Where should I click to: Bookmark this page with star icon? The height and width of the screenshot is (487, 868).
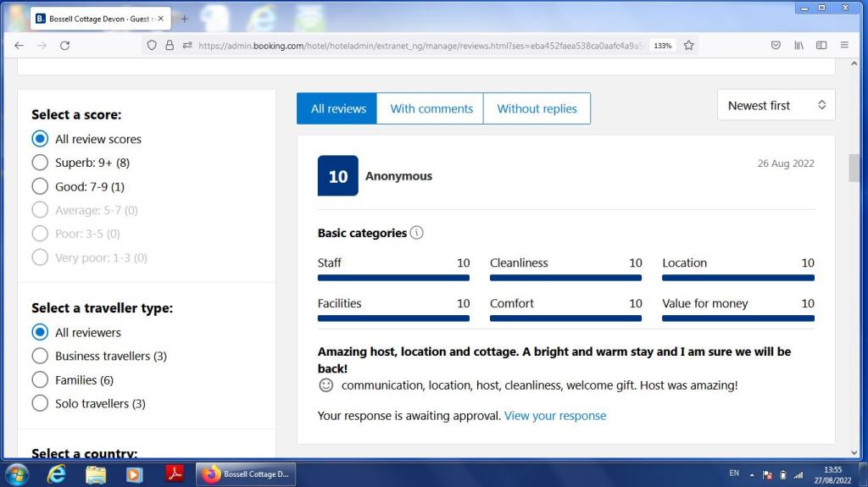point(688,46)
